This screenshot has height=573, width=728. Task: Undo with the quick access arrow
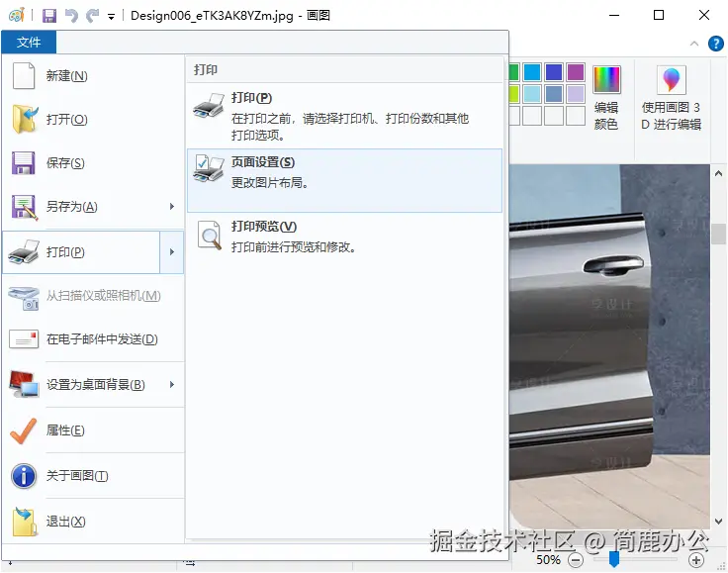pyautogui.click(x=71, y=16)
